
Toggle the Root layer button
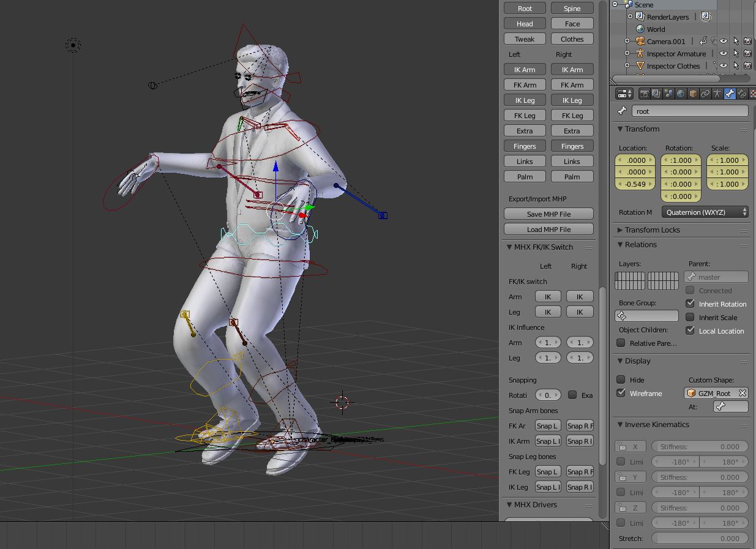click(525, 9)
